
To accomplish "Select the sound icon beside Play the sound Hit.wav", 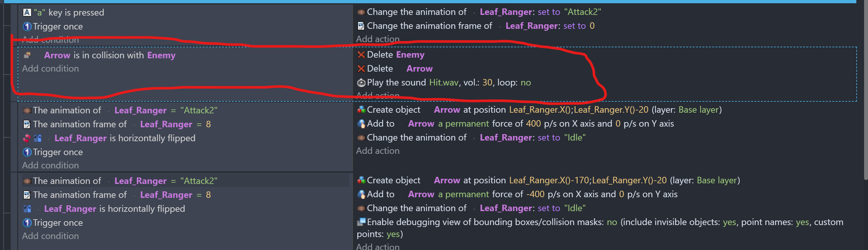I will [361, 83].
